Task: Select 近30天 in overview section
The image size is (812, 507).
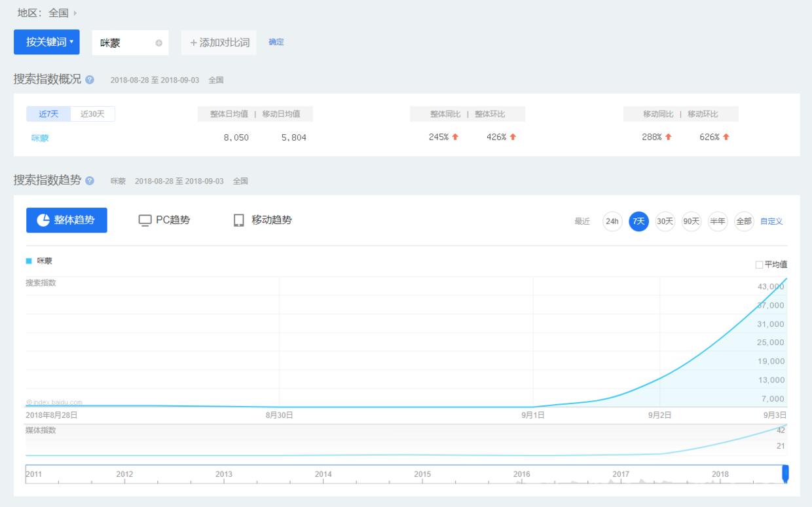Action: point(92,114)
